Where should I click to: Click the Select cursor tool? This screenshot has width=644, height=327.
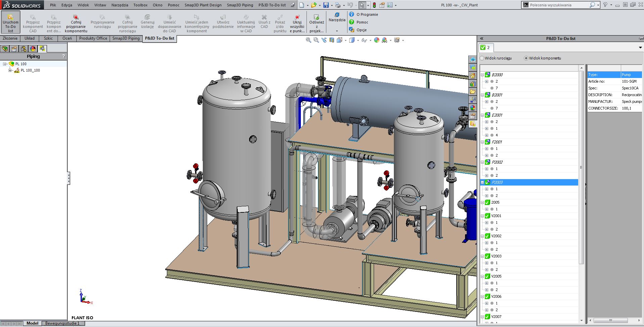click(362, 5)
